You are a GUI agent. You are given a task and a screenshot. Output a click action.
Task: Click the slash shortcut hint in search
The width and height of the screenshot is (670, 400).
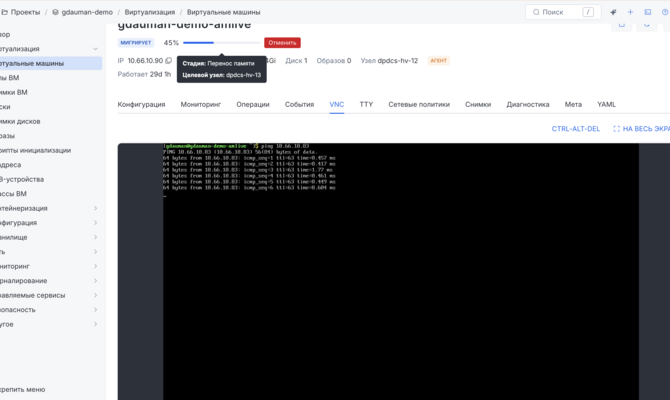pos(588,12)
